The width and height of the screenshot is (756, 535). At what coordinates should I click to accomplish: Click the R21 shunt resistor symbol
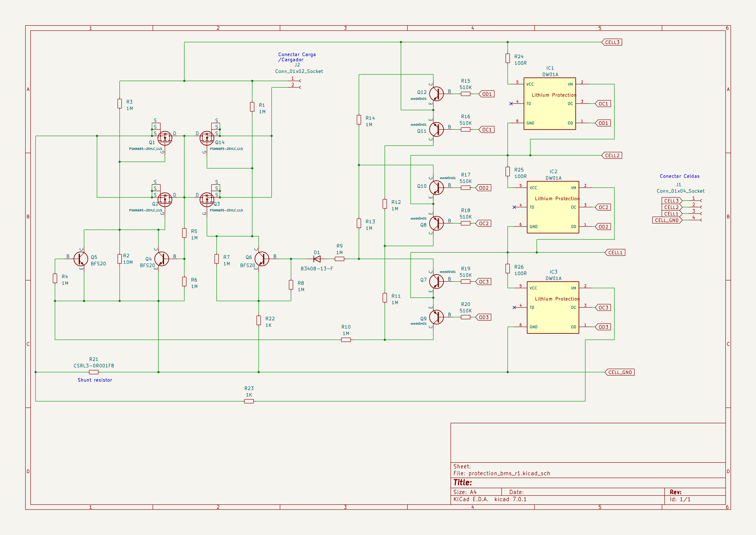pyautogui.click(x=94, y=372)
